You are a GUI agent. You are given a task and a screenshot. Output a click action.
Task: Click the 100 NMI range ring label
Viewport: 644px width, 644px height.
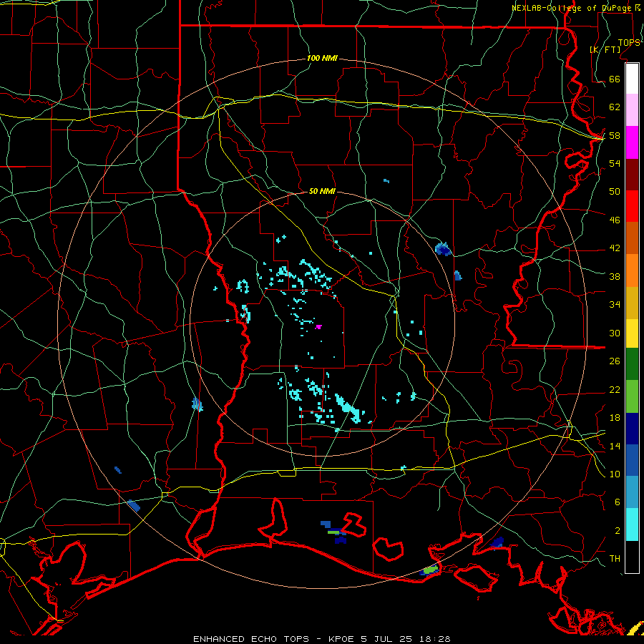[x=322, y=59]
